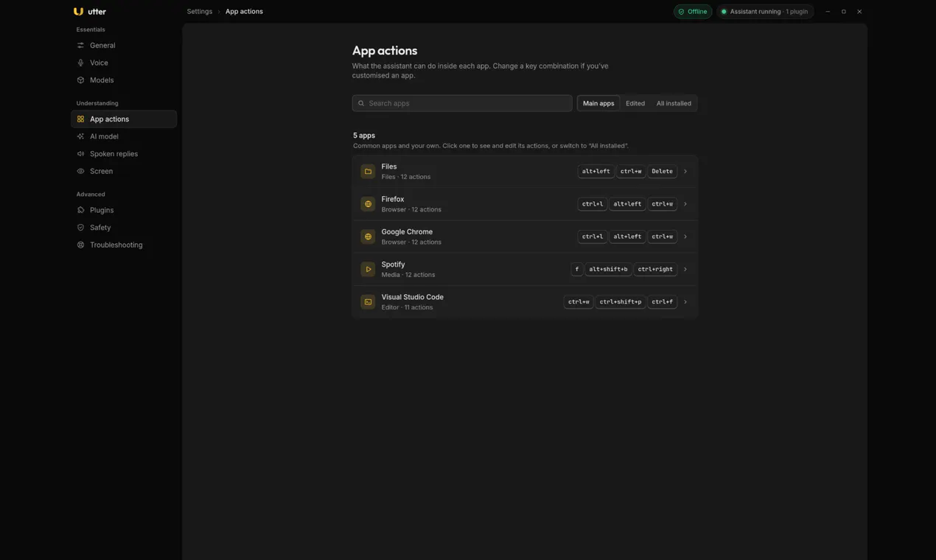
Task: Switch to the All installed tab
Action: tap(674, 103)
